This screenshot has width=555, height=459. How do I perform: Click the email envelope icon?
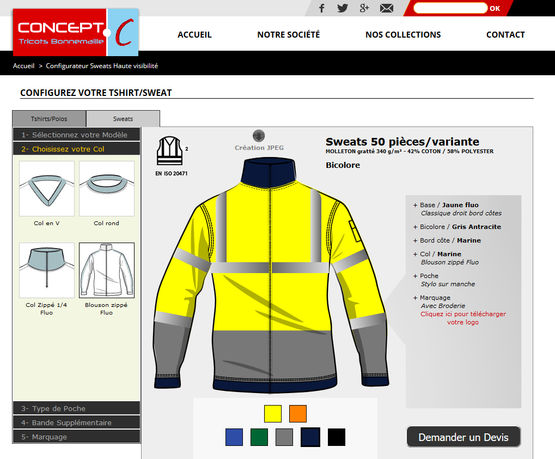click(387, 8)
